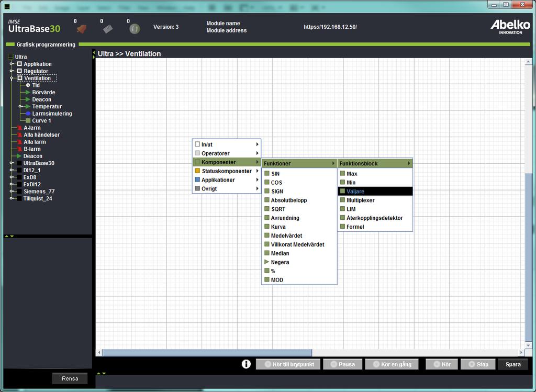536x392 pixels.
Task: Click the 'Ultra >> Ventilation' breadcrumb
Action: pos(129,54)
